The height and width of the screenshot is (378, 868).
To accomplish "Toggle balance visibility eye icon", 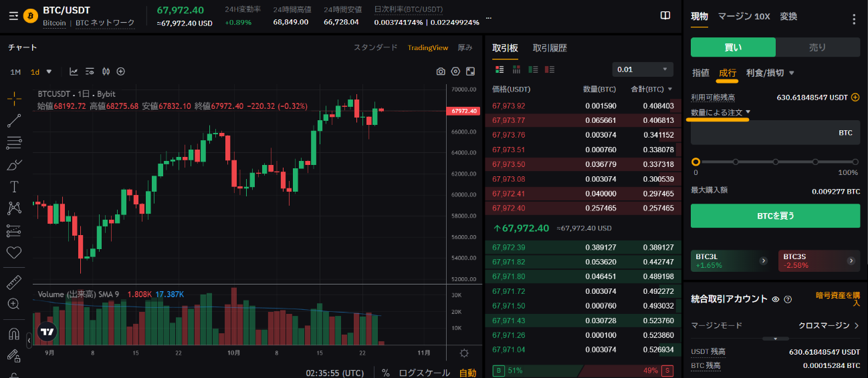I will click(x=776, y=300).
